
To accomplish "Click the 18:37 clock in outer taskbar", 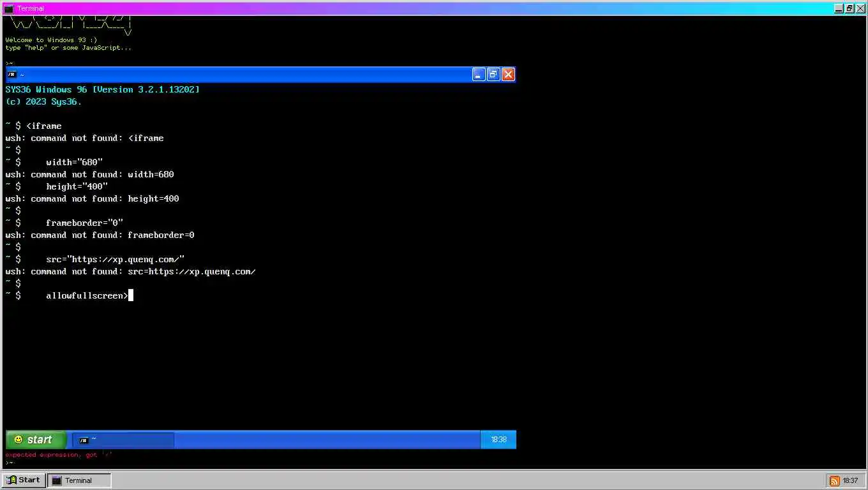I will point(850,481).
